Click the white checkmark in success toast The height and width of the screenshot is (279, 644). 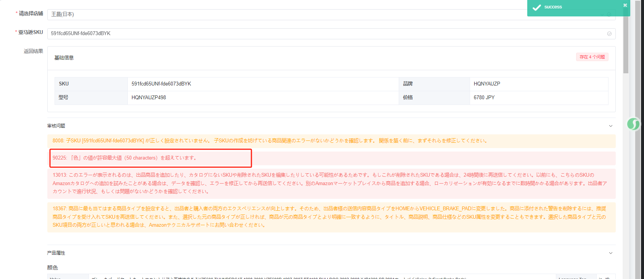coord(536,8)
